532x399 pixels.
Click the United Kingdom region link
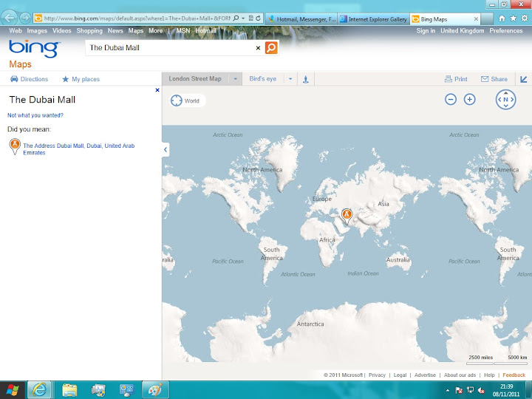pyautogui.click(x=462, y=31)
